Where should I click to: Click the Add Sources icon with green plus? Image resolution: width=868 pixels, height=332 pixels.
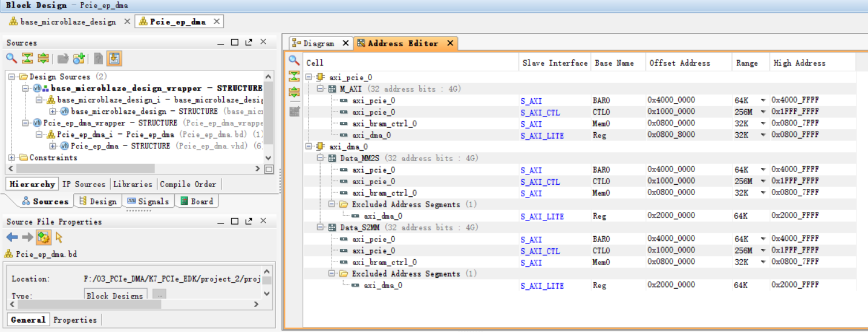79,58
